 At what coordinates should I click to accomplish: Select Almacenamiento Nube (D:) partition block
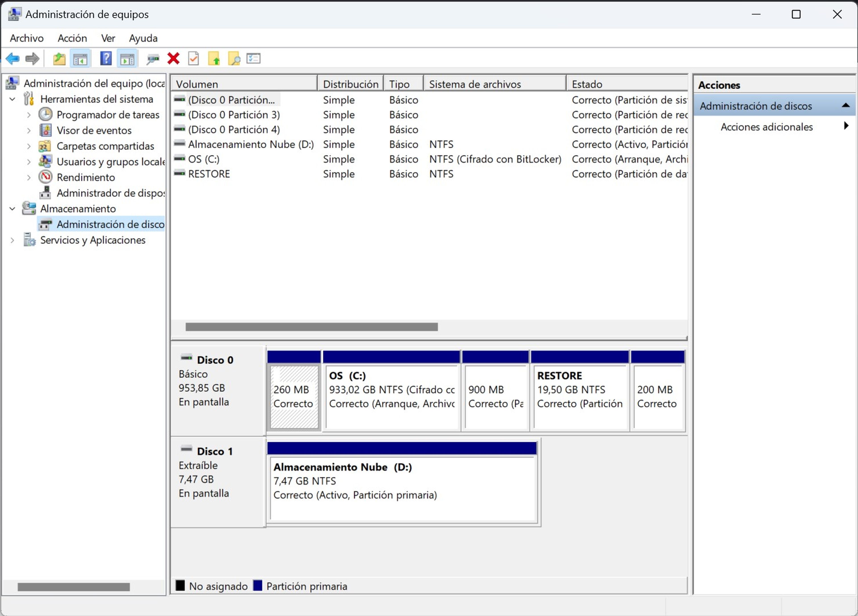coord(402,482)
